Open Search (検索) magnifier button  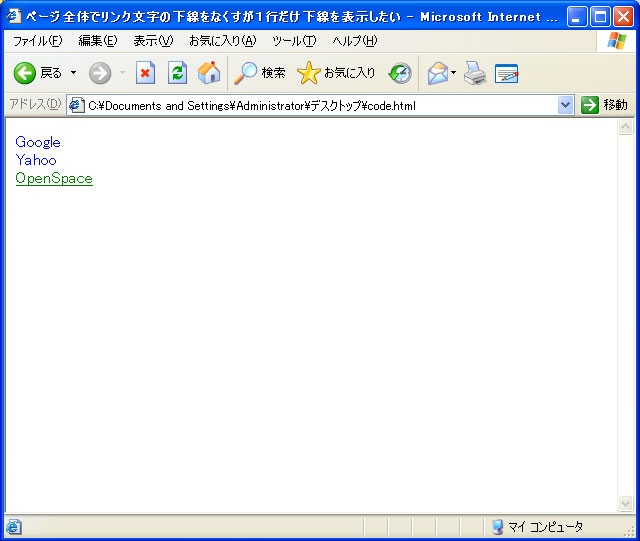pyautogui.click(x=259, y=73)
